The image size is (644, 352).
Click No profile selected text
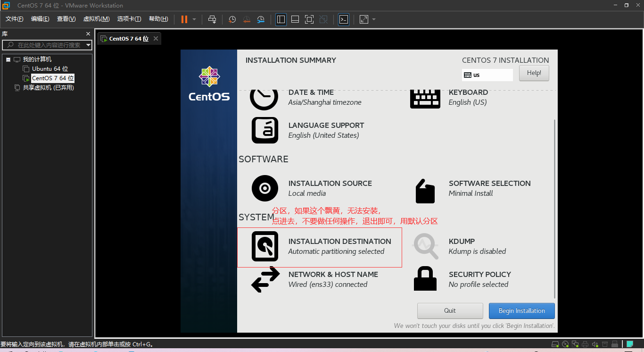(479, 285)
